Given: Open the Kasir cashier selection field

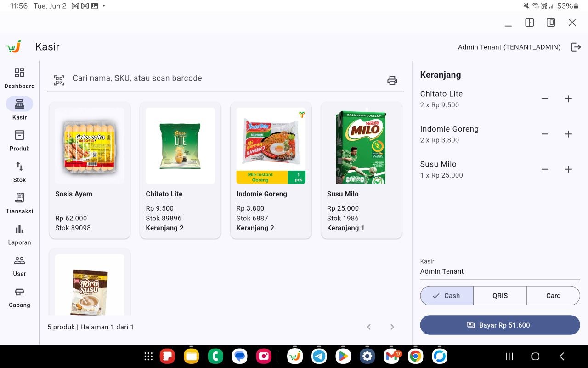Looking at the screenshot, I should click(500, 268).
